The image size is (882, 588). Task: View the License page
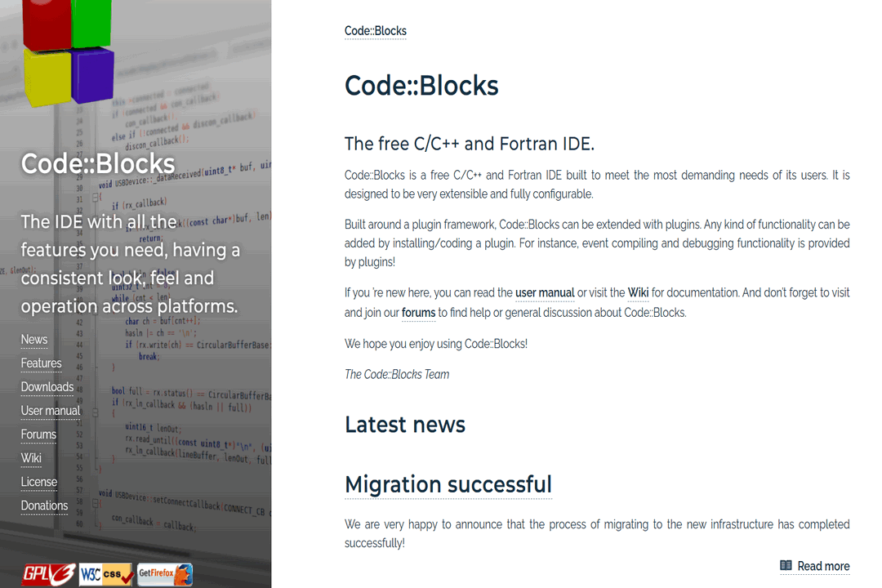(38, 481)
